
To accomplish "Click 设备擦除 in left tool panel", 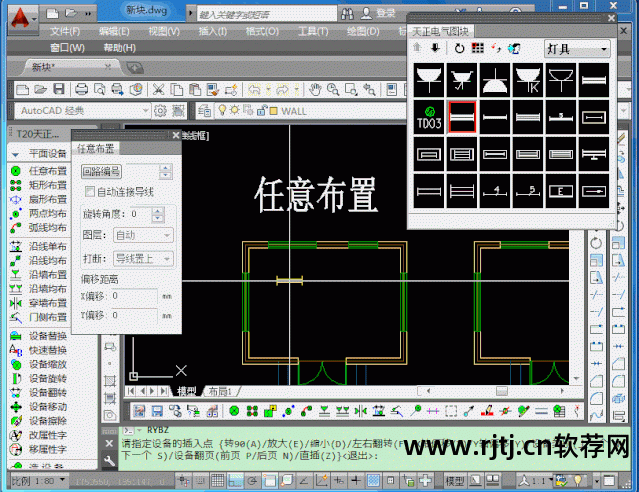I will [40, 421].
